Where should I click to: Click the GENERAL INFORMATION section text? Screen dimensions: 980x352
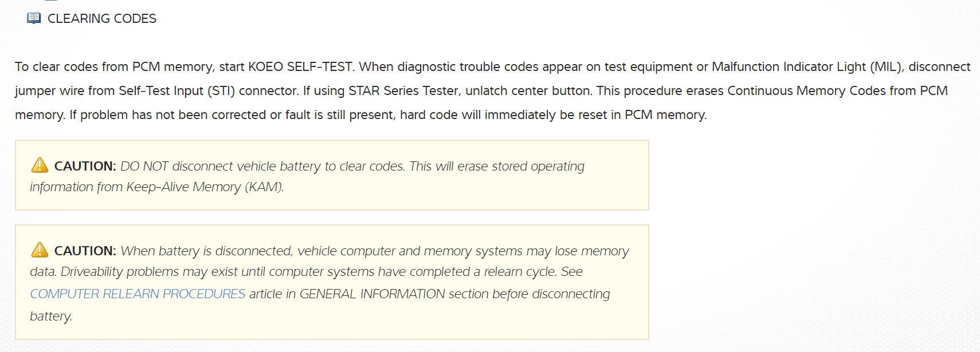[372, 294]
